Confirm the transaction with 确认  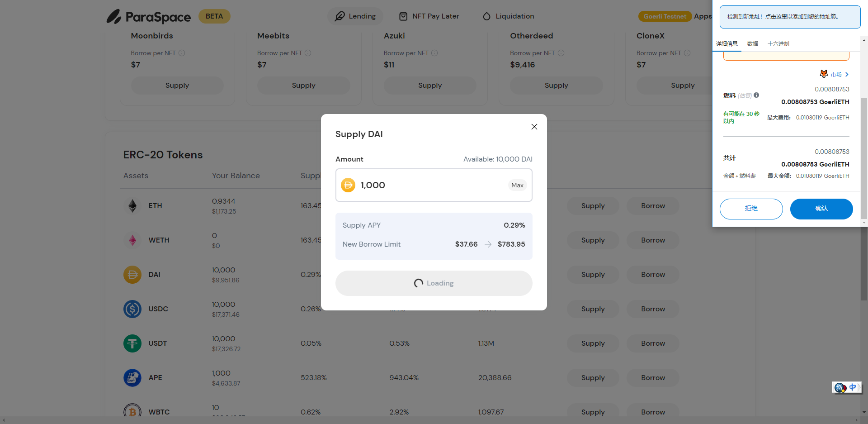point(821,209)
